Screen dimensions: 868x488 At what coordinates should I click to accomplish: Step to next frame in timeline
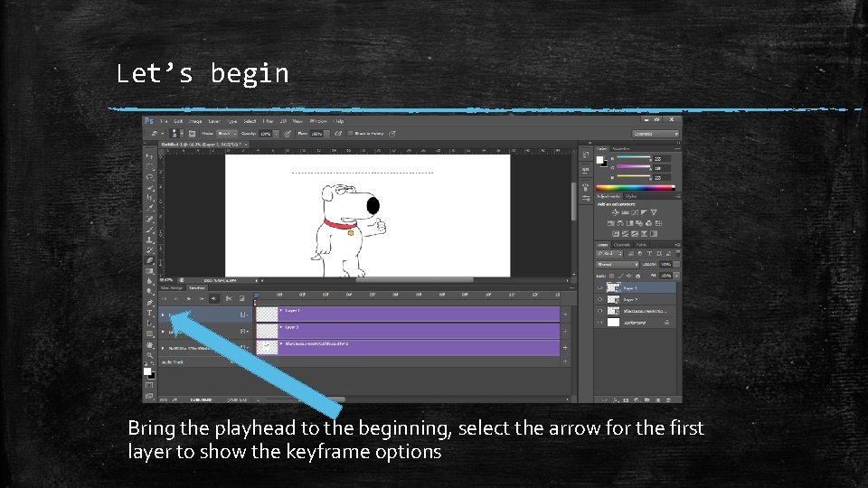202,299
